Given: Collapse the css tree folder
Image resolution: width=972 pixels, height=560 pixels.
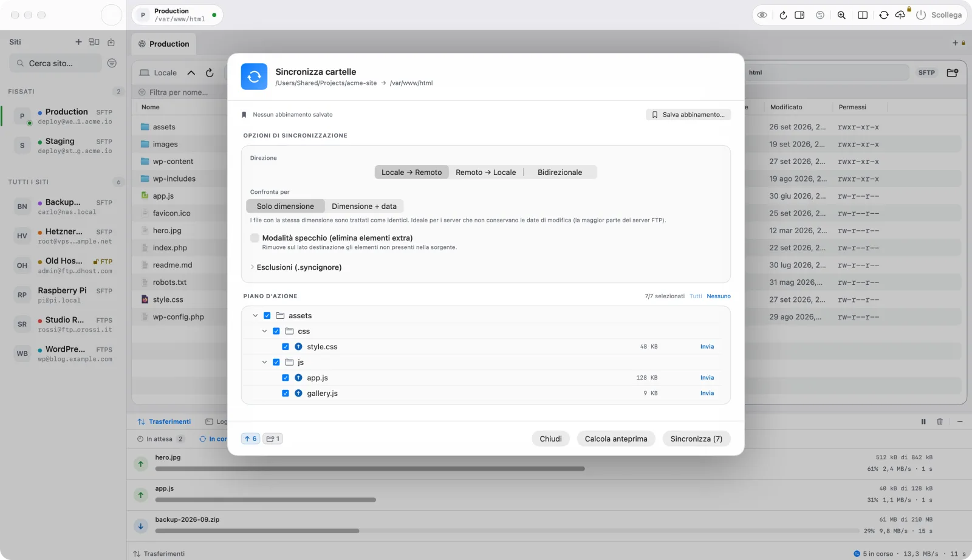Looking at the screenshot, I should pos(264,331).
